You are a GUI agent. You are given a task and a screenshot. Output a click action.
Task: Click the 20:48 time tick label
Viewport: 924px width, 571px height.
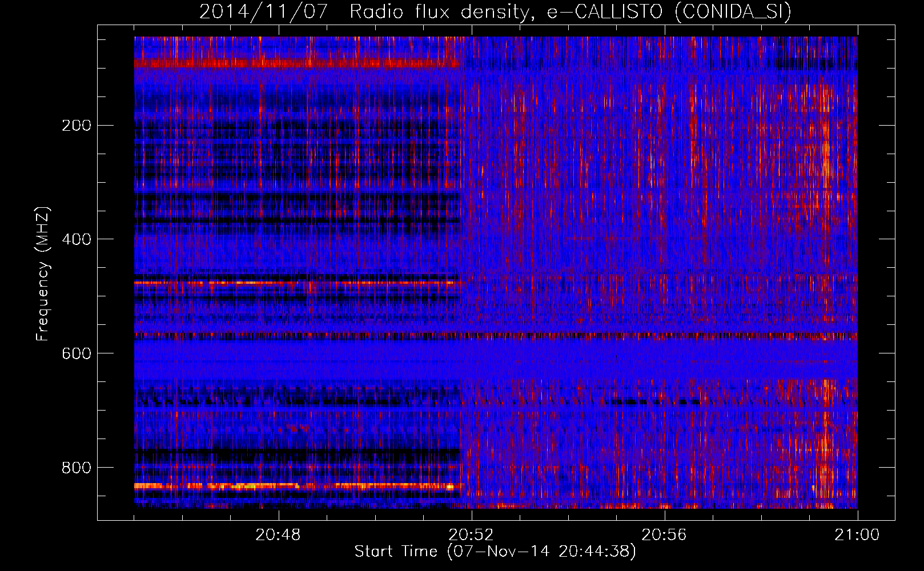click(278, 535)
